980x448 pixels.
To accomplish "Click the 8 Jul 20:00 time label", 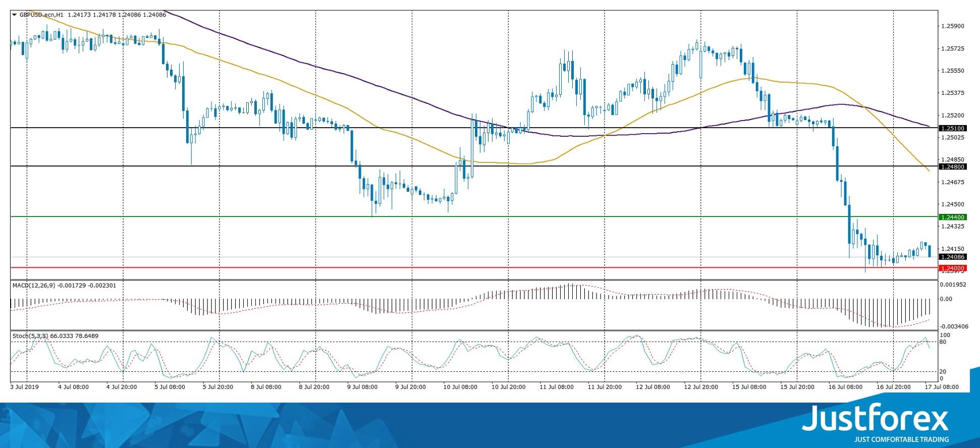I will point(314,387).
